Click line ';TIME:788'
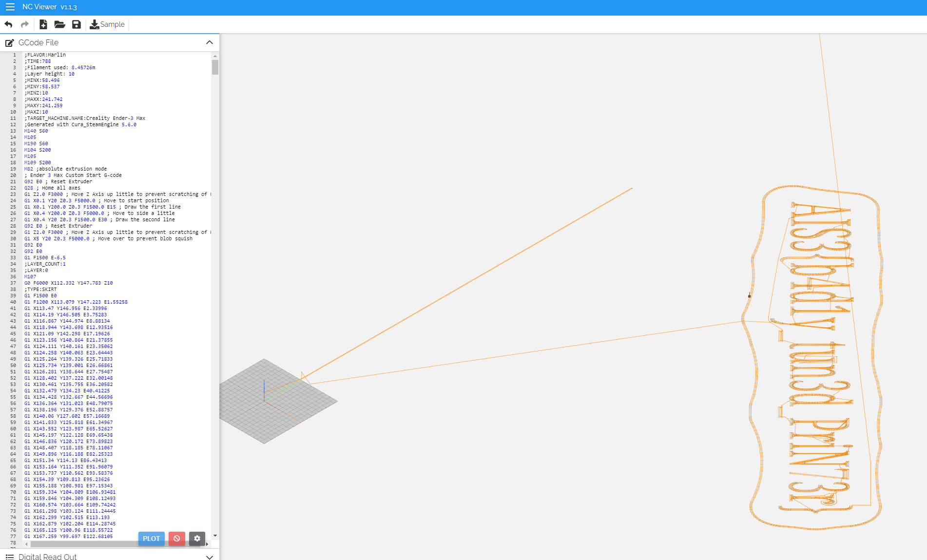Viewport: 927px width, 560px height. tap(38, 61)
